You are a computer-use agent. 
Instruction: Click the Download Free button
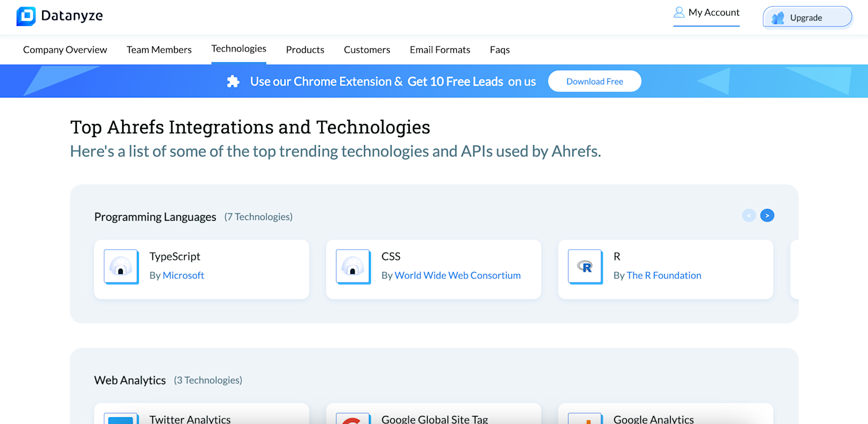coord(595,81)
